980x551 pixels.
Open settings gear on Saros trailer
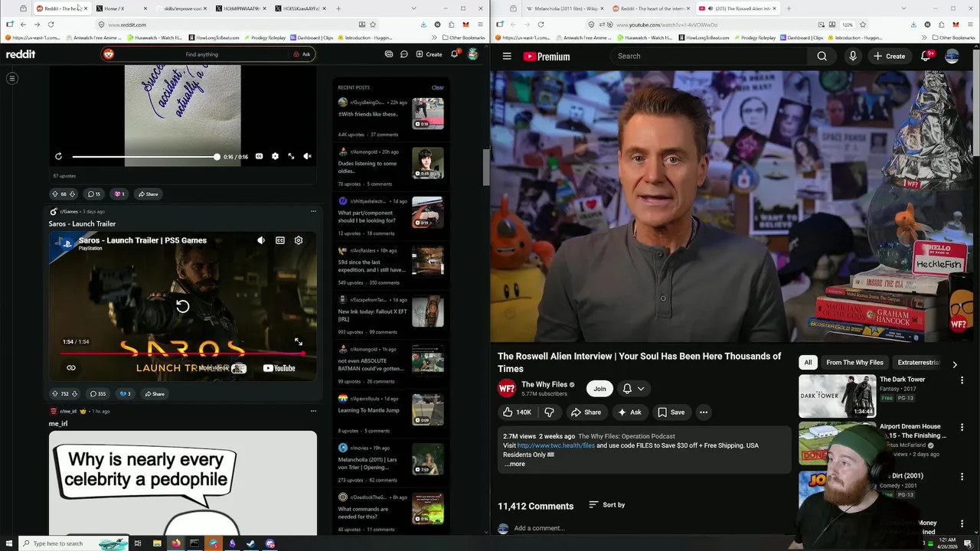pos(299,240)
